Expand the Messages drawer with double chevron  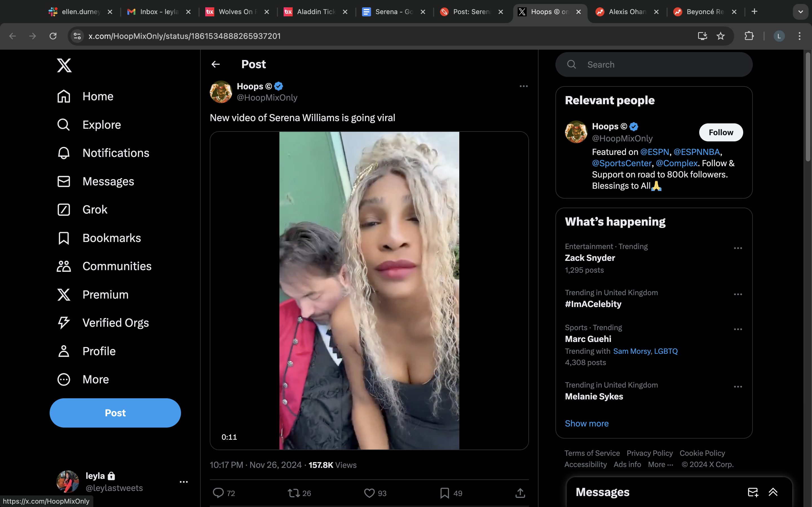[773, 492]
